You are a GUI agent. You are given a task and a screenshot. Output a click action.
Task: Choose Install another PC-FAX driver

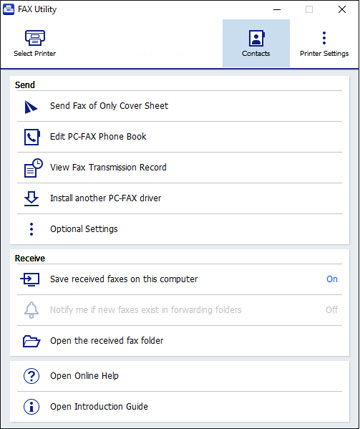(105, 198)
